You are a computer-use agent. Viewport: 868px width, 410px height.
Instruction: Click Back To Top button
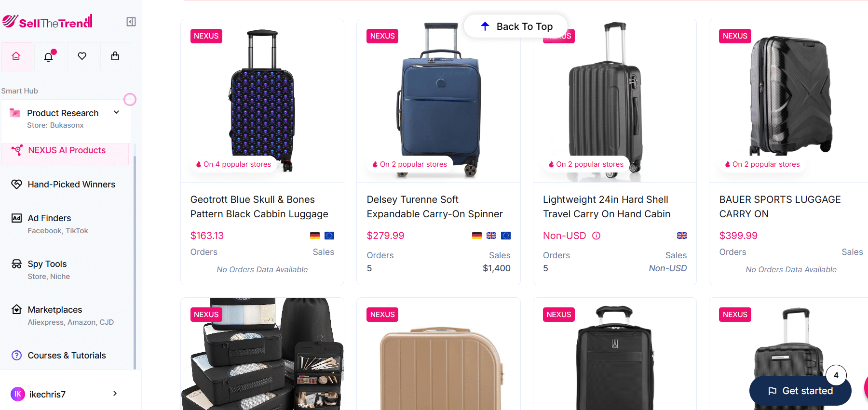pyautogui.click(x=515, y=26)
